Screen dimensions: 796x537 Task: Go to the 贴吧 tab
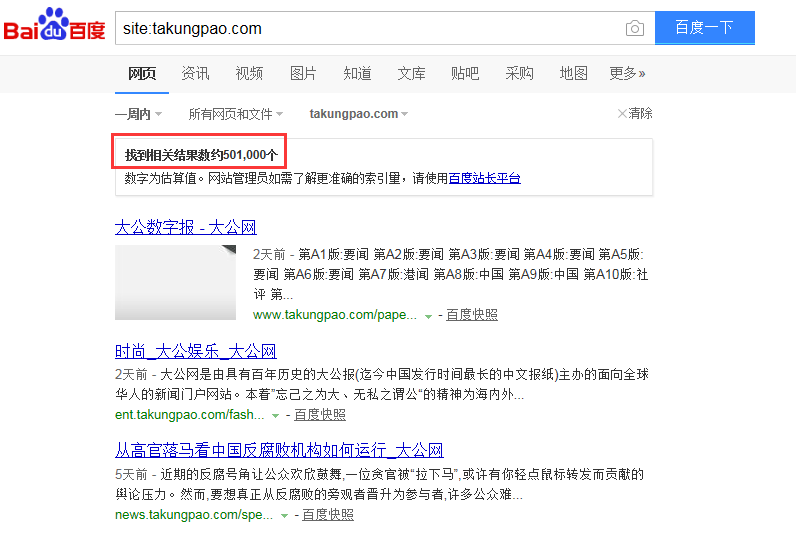(465, 74)
